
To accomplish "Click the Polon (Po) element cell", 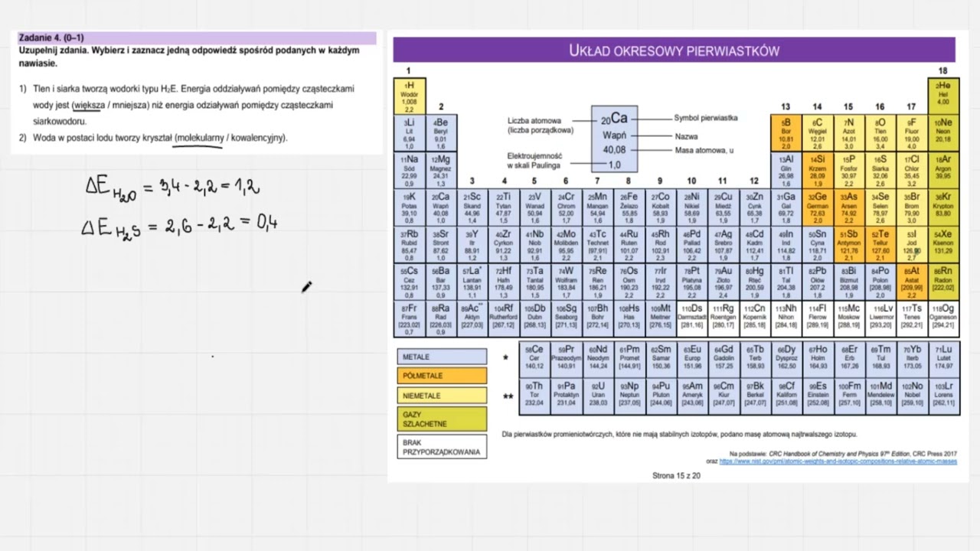I will [880, 282].
